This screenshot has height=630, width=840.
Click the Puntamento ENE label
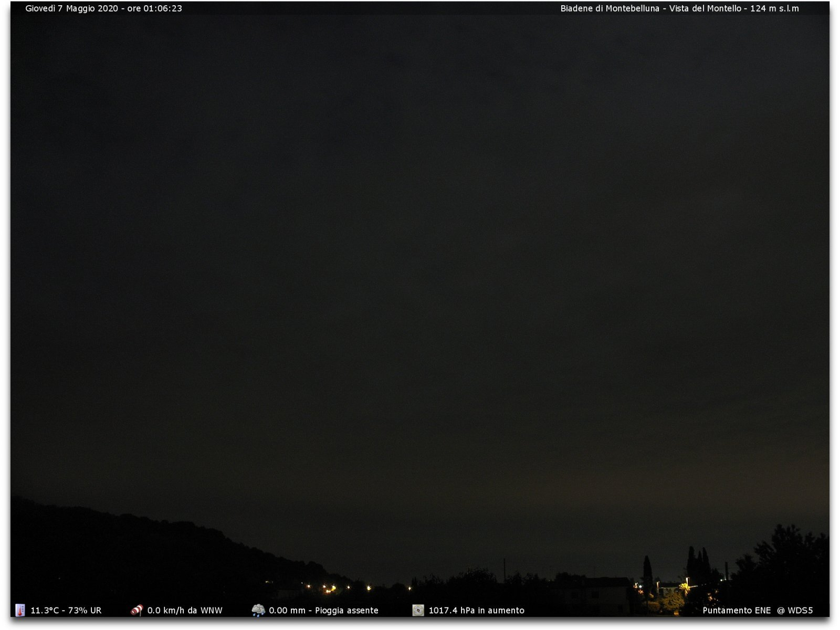coord(737,611)
